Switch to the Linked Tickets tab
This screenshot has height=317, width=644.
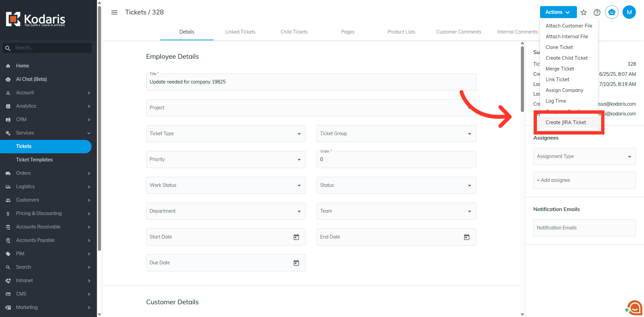(x=240, y=32)
